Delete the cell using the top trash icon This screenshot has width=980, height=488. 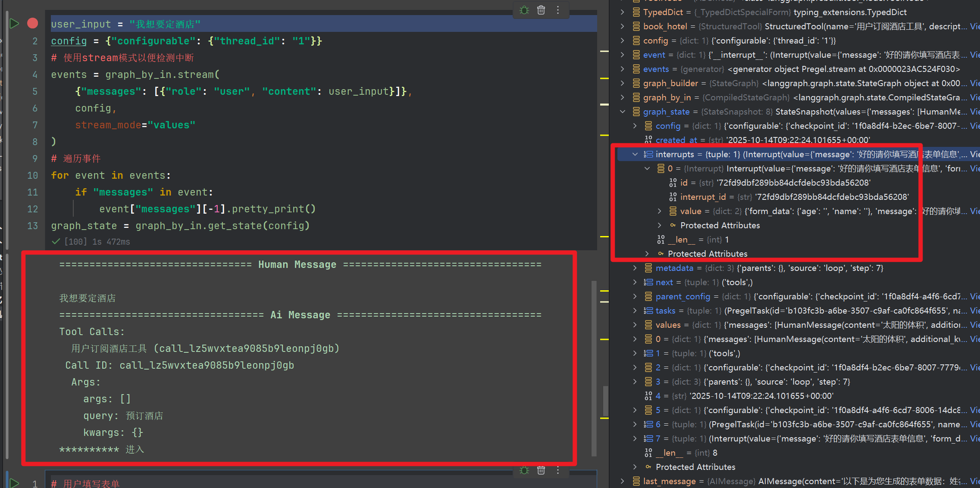coord(541,10)
